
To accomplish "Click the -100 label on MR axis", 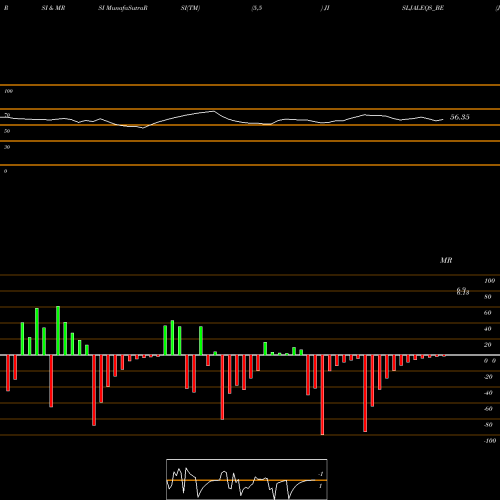I will coord(490,441).
